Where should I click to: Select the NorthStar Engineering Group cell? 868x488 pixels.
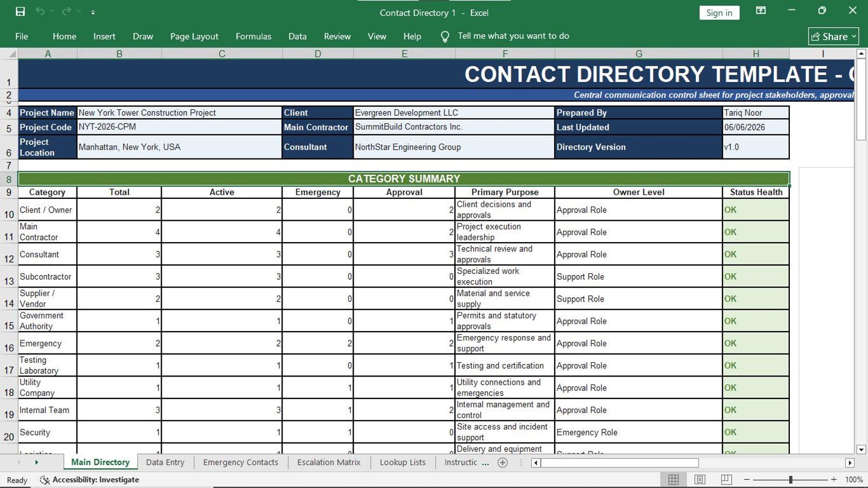coord(454,147)
